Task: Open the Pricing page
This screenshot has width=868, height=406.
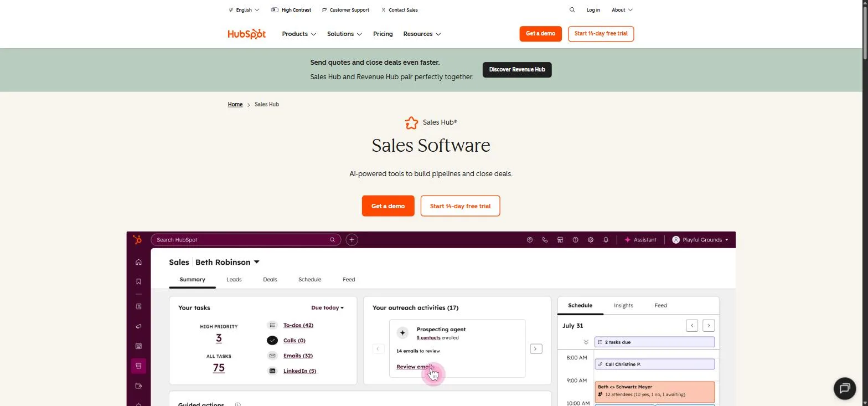Action: tap(383, 34)
